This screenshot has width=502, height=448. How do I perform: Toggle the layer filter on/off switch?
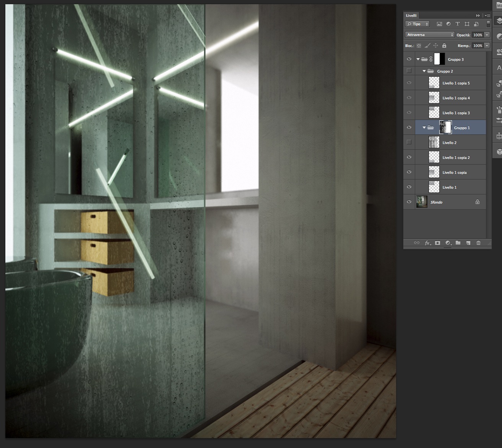click(488, 24)
